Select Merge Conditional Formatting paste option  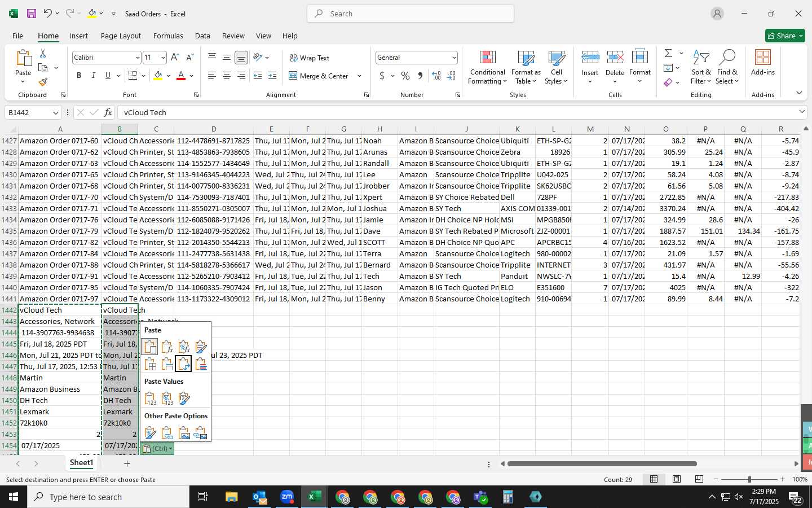coord(201,364)
